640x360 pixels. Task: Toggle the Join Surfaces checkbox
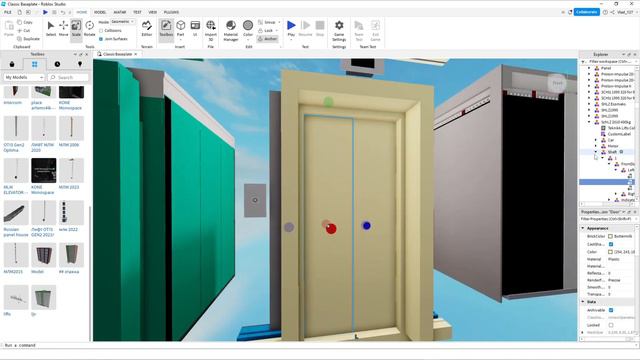coord(101,39)
